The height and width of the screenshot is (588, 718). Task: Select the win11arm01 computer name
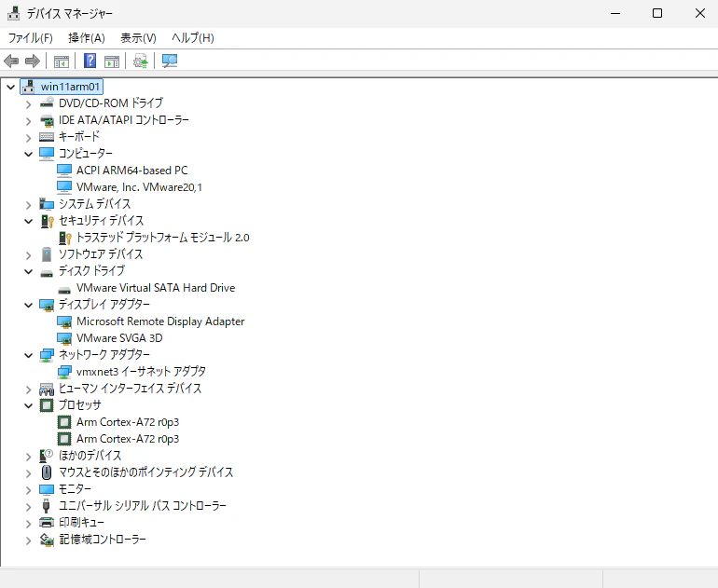tap(70, 87)
